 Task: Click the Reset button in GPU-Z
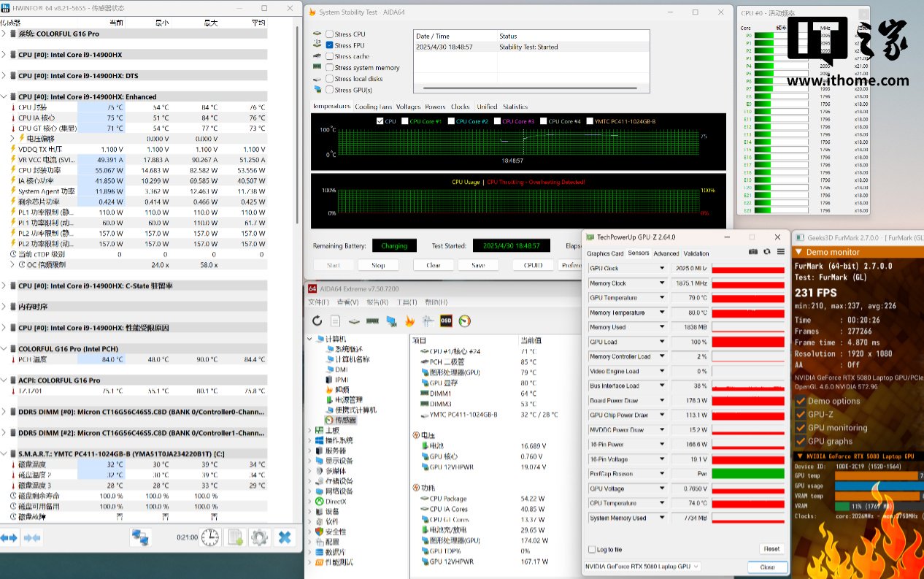click(771, 549)
